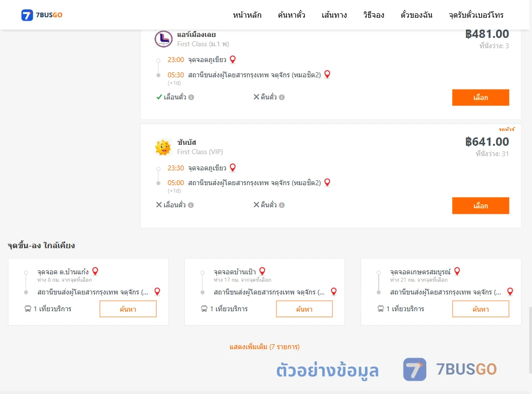Click the First Class (VIP) label
The height and width of the screenshot is (394, 532).
coord(200,152)
